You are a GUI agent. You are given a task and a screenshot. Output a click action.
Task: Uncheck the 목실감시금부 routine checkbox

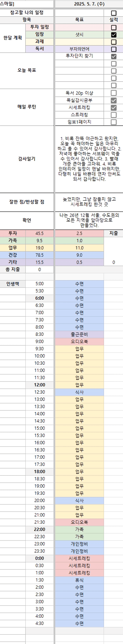pos(113,100)
